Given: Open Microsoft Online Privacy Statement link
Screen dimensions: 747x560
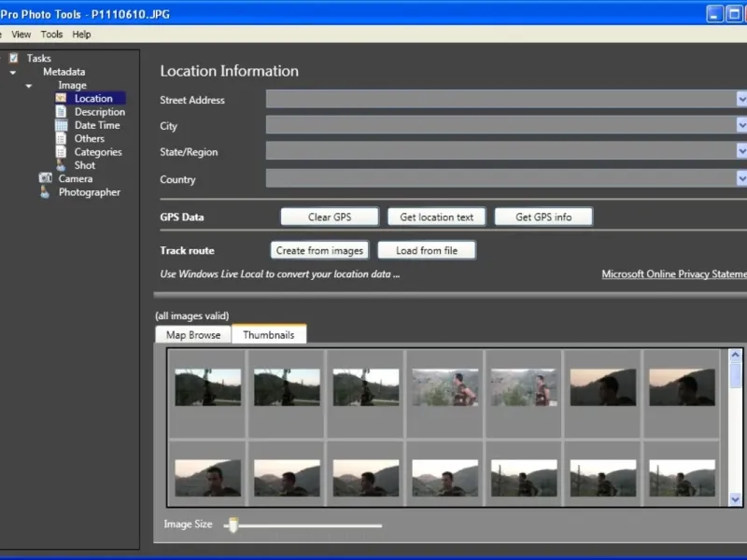Looking at the screenshot, I should (x=674, y=274).
